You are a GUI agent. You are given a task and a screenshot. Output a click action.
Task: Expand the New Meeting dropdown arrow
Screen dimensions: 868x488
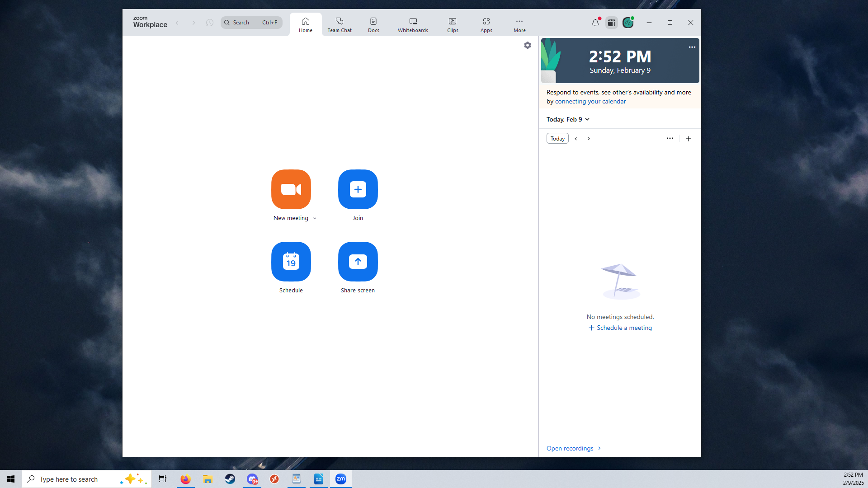[x=315, y=218]
